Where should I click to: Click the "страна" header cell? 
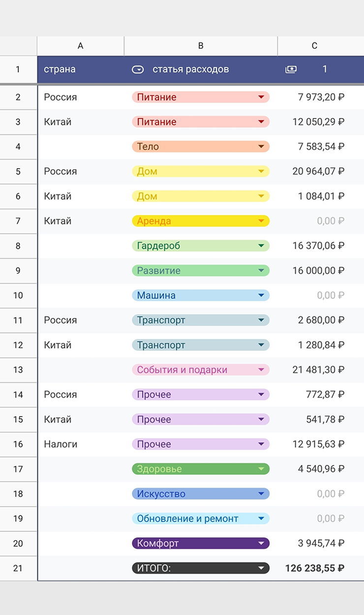point(60,69)
